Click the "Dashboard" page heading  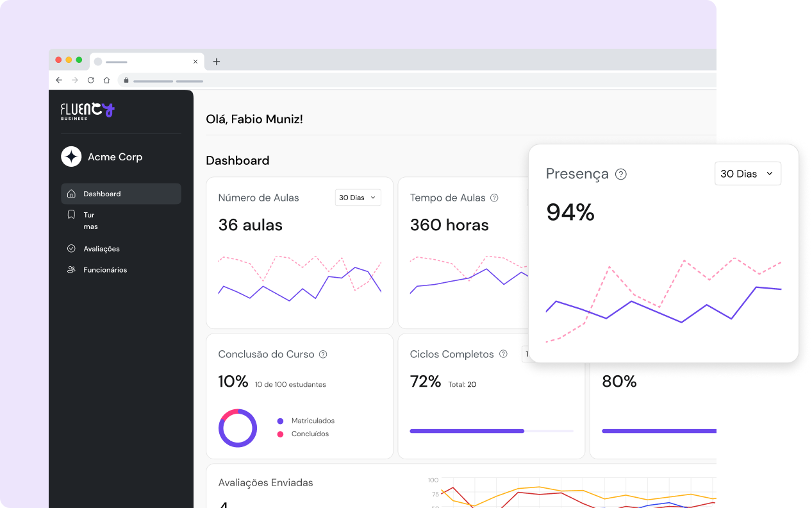[x=238, y=160]
